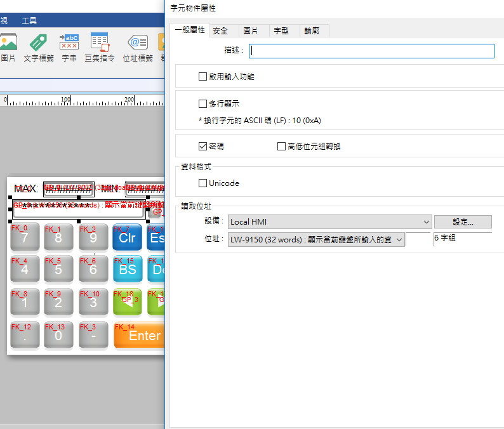Click the orange Enter key on keypad
504x429 pixels.
click(x=139, y=335)
